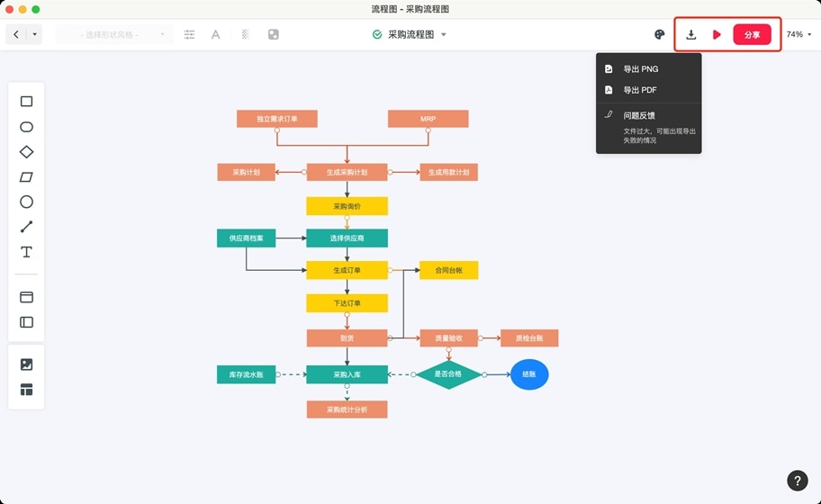Select the green 选择供应商 node
This screenshot has height=504, width=821.
click(347, 238)
